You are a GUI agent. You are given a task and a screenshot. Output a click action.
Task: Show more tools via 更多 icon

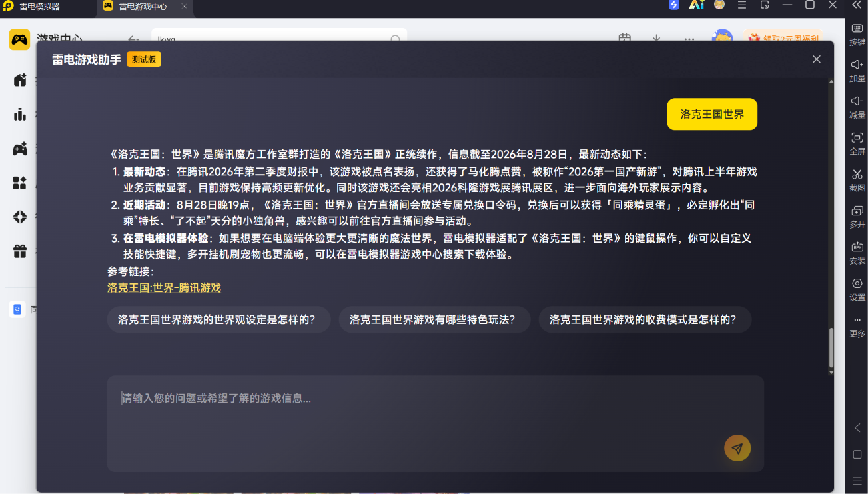(x=857, y=327)
